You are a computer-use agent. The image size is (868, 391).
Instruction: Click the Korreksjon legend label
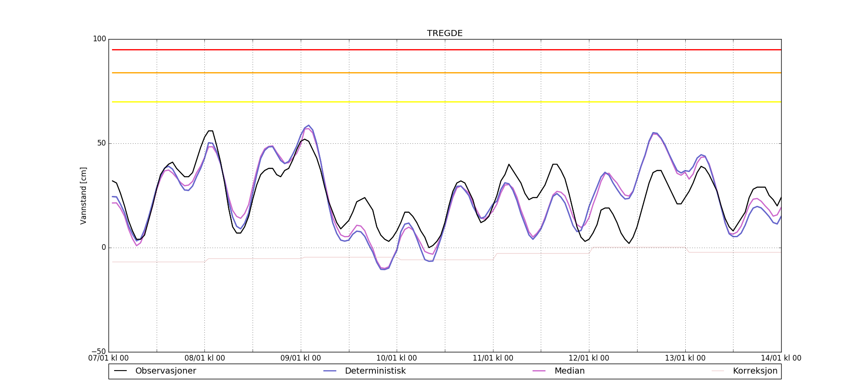pyautogui.click(x=755, y=371)
